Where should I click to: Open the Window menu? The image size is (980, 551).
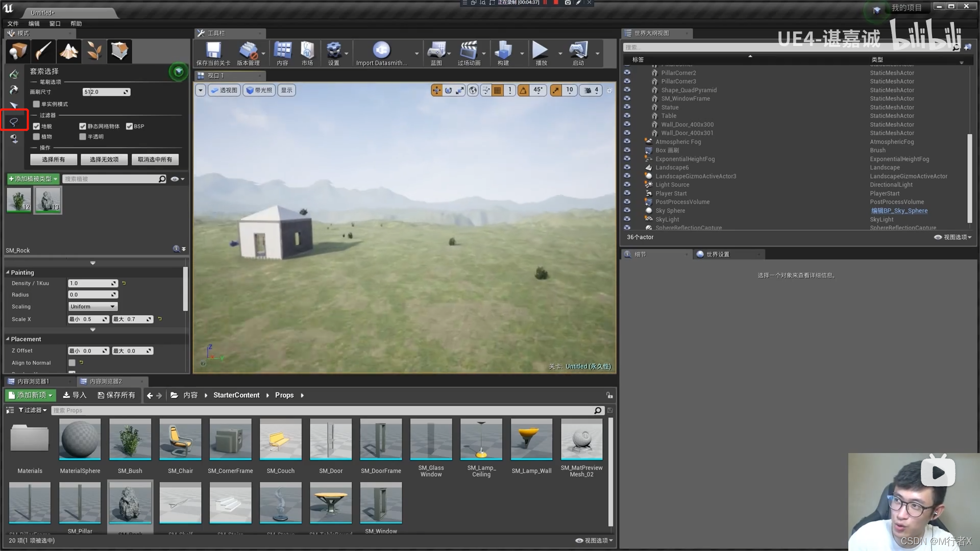pos(55,23)
